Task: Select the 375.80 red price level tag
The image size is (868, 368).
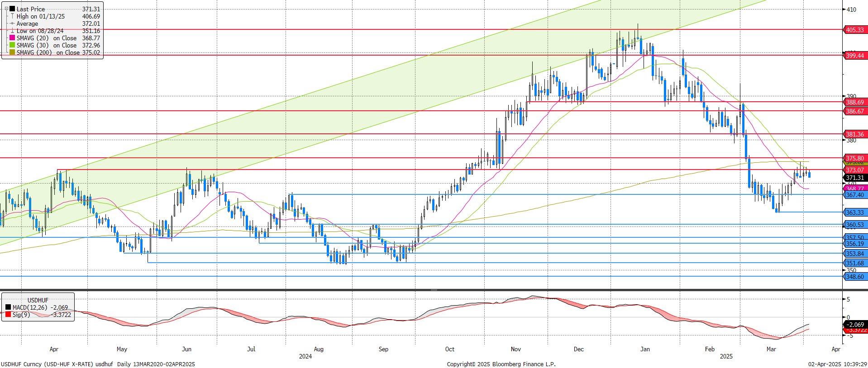Action: coord(855,158)
